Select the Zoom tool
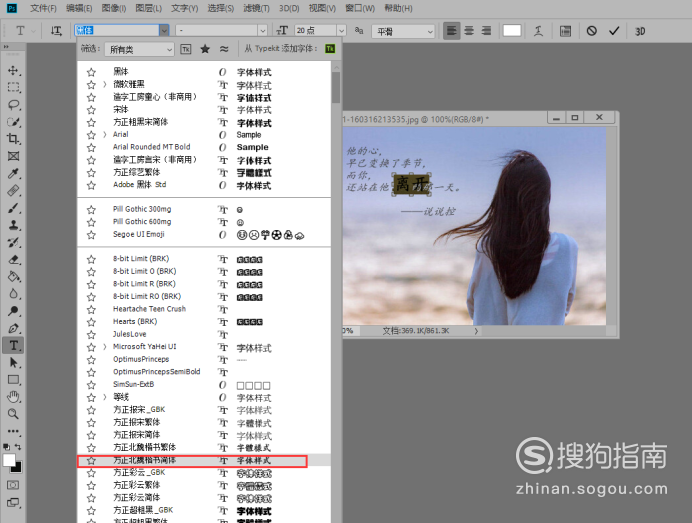This screenshot has height=523, width=692. tap(13, 414)
